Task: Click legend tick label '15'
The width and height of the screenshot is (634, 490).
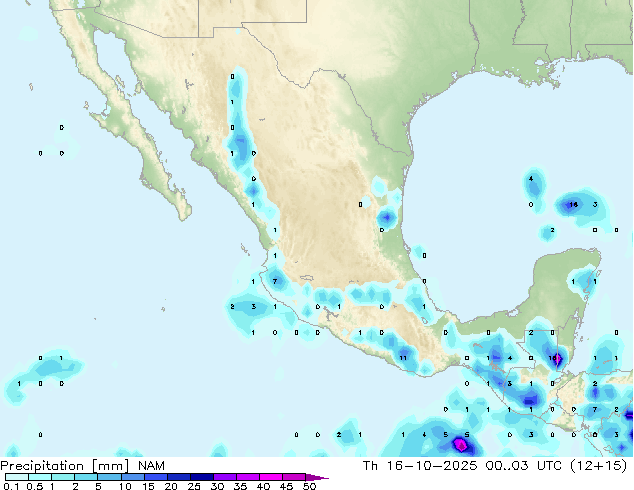Action: (x=148, y=486)
